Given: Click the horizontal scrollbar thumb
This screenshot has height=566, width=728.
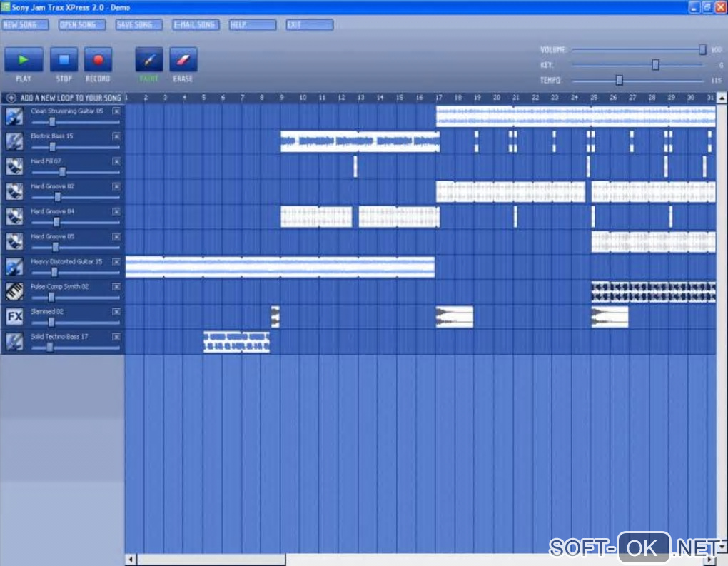Looking at the screenshot, I should [211, 560].
